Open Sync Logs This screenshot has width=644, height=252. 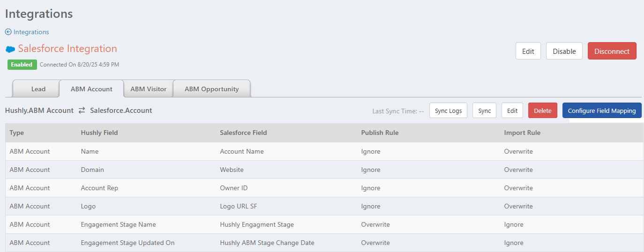(x=448, y=111)
